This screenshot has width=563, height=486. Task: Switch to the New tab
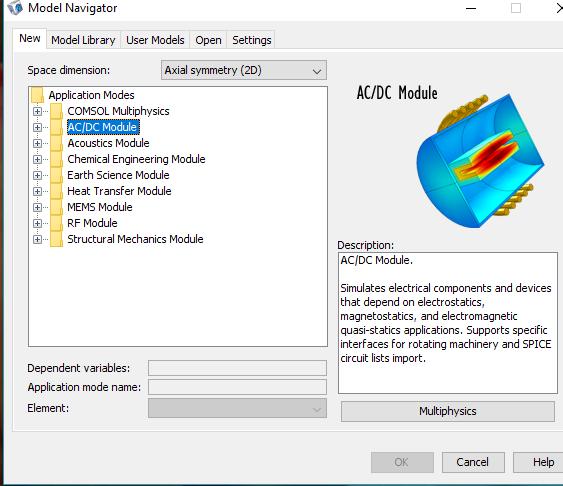(30, 38)
